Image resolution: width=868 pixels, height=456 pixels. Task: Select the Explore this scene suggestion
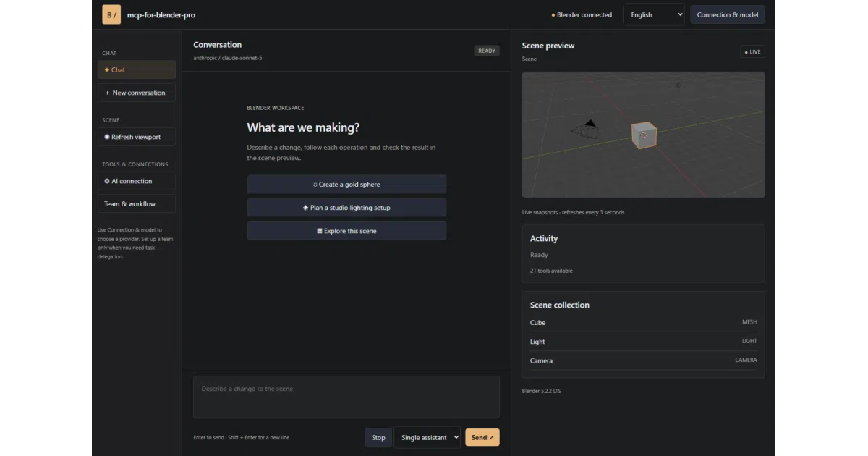tap(346, 231)
